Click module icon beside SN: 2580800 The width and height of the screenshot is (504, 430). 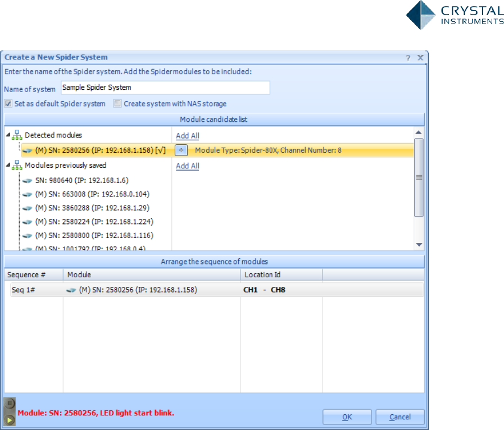[x=28, y=236]
